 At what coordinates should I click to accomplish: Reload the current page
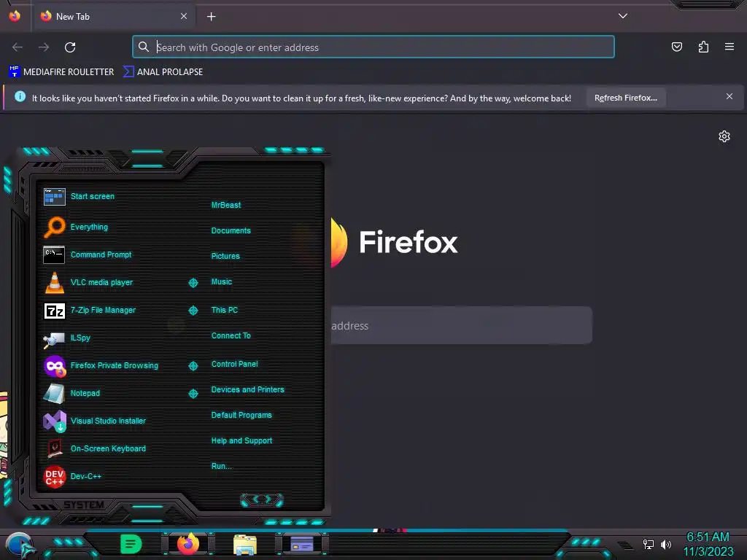[70, 47]
